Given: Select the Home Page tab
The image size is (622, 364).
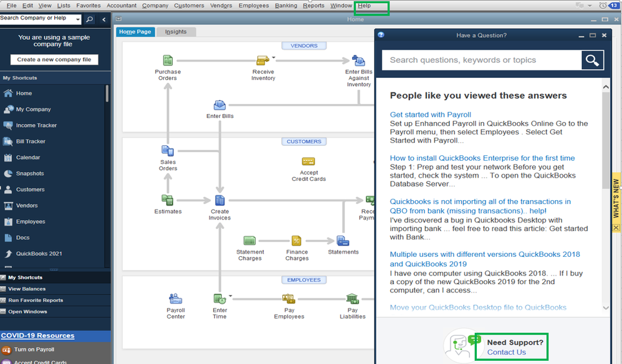Looking at the screenshot, I should [x=135, y=32].
